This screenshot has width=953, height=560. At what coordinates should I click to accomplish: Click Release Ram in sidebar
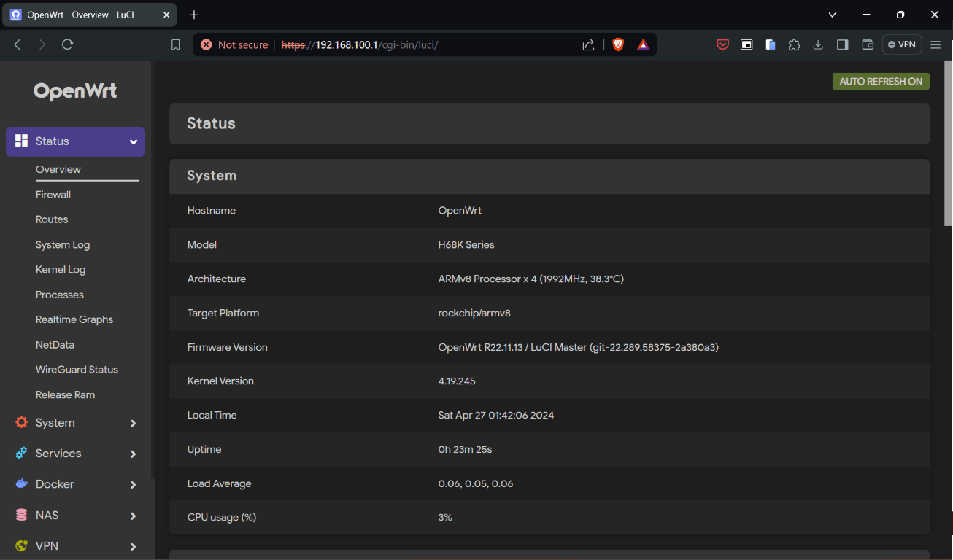pos(65,394)
